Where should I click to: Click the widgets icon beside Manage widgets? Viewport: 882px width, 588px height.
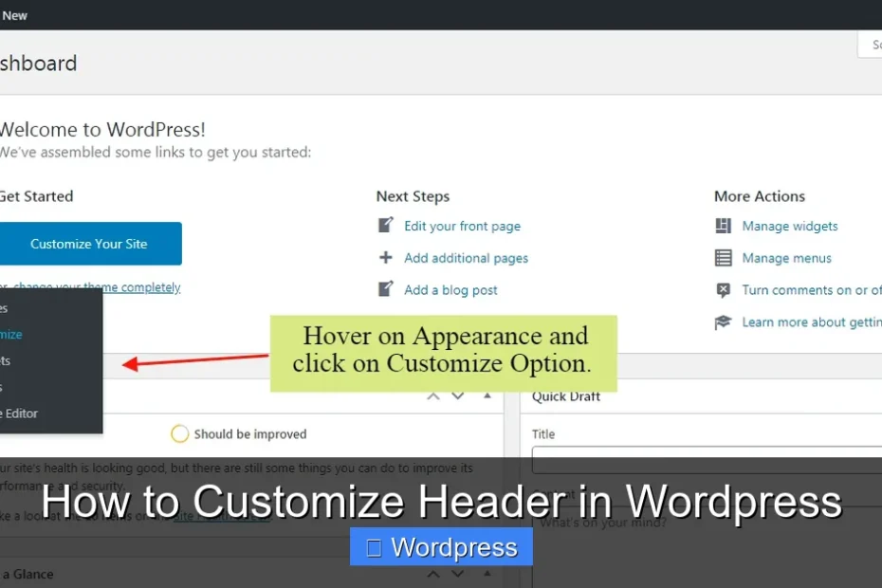[x=723, y=226]
